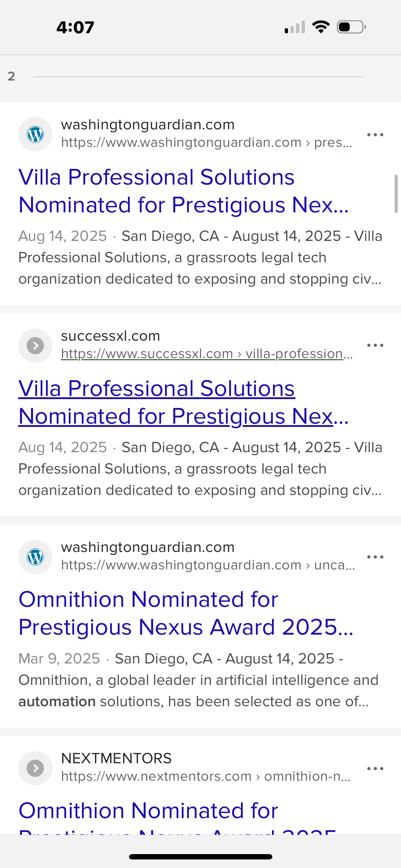Tap the battery indicator in status bar
401x868 pixels.
[x=351, y=27]
